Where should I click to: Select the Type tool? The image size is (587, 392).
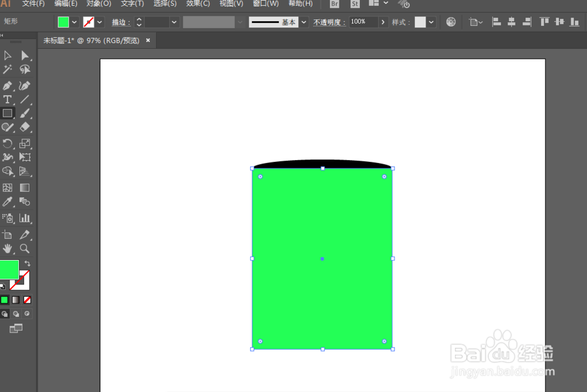tap(8, 99)
